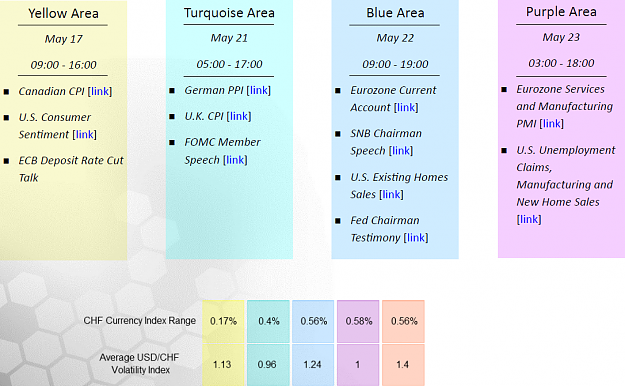Select the May 22 date
This screenshot has width=625, height=386.
tap(395, 38)
